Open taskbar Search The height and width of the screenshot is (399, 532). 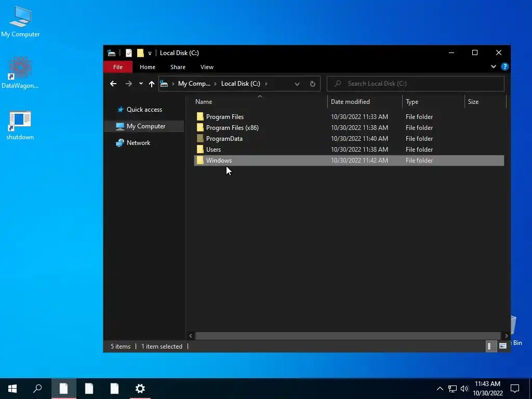[x=37, y=389]
